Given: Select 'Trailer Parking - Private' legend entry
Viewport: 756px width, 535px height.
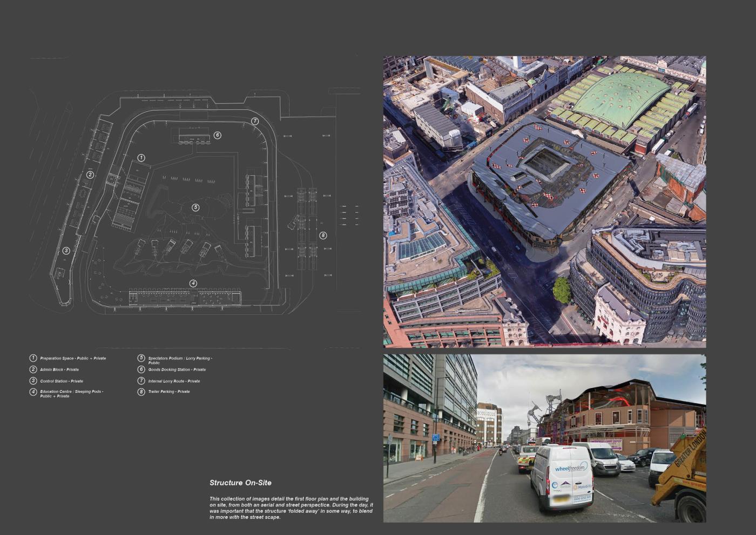Looking at the screenshot, I should pos(169,392).
